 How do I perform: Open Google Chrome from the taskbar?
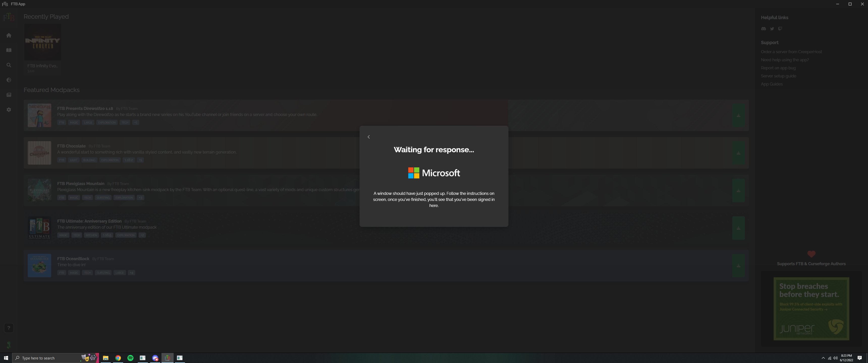118,358
